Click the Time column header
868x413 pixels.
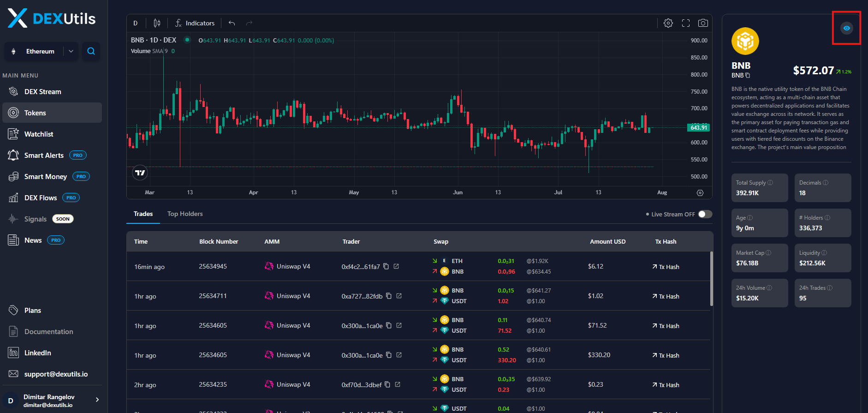point(141,242)
